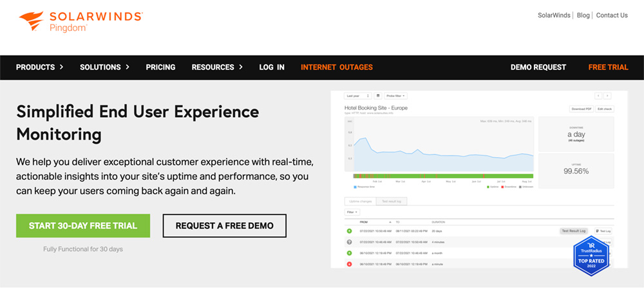Image resolution: width=644 pixels, height=298 pixels.
Task: Click 'Fully Functional for 30 days' text
Action: [83, 249]
